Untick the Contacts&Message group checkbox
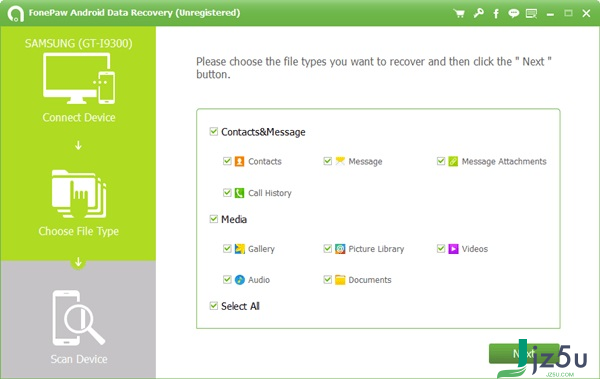This screenshot has height=379, width=600. [x=214, y=132]
